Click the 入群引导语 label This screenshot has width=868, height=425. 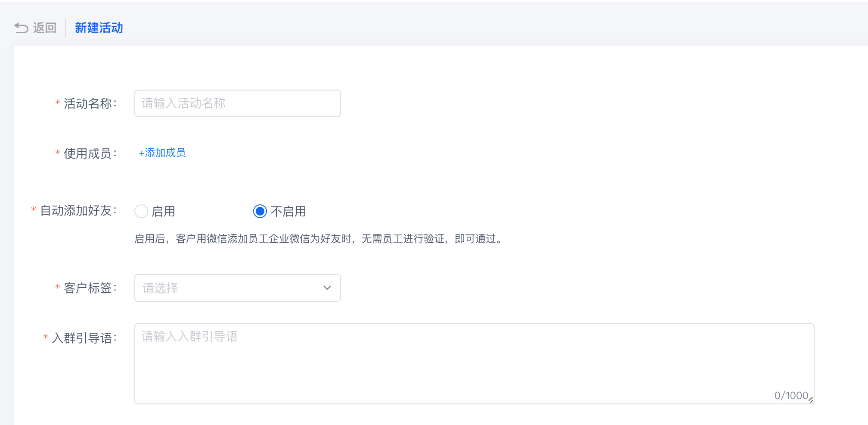tap(84, 338)
